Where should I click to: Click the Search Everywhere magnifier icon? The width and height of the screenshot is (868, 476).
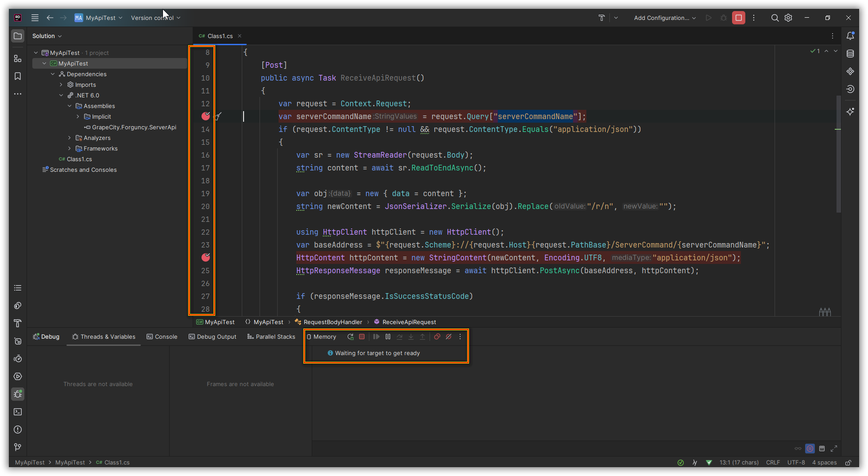click(x=775, y=18)
